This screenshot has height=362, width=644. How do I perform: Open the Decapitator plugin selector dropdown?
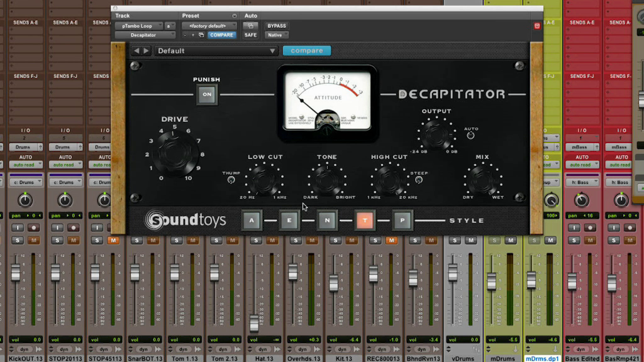pos(145,35)
